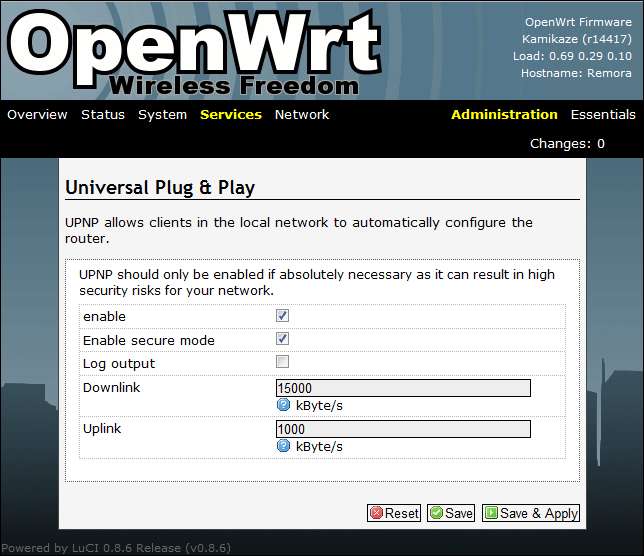Click the Save button
644x556 pixels.
point(451,513)
